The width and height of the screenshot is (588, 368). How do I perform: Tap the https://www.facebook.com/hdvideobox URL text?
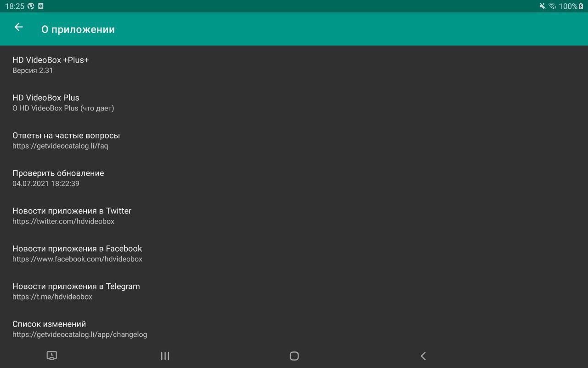coord(77,259)
